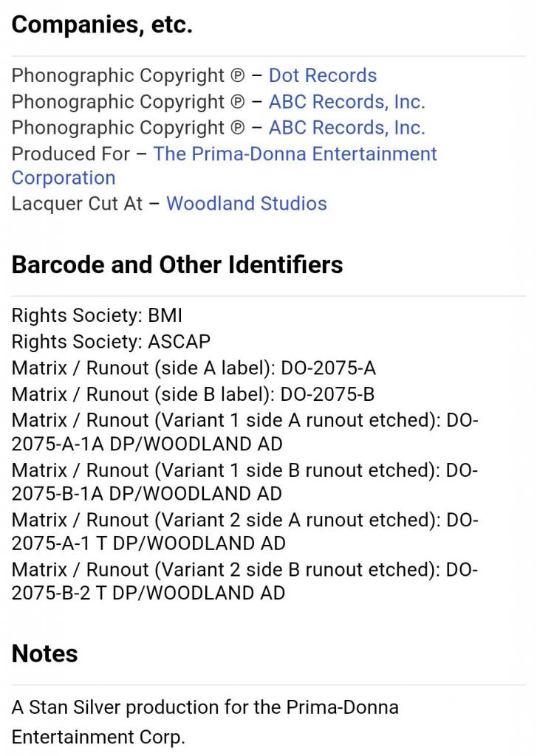This screenshot has height=756, width=537.
Task: Follow the Woodland Studios link
Action: click(247, 204)
